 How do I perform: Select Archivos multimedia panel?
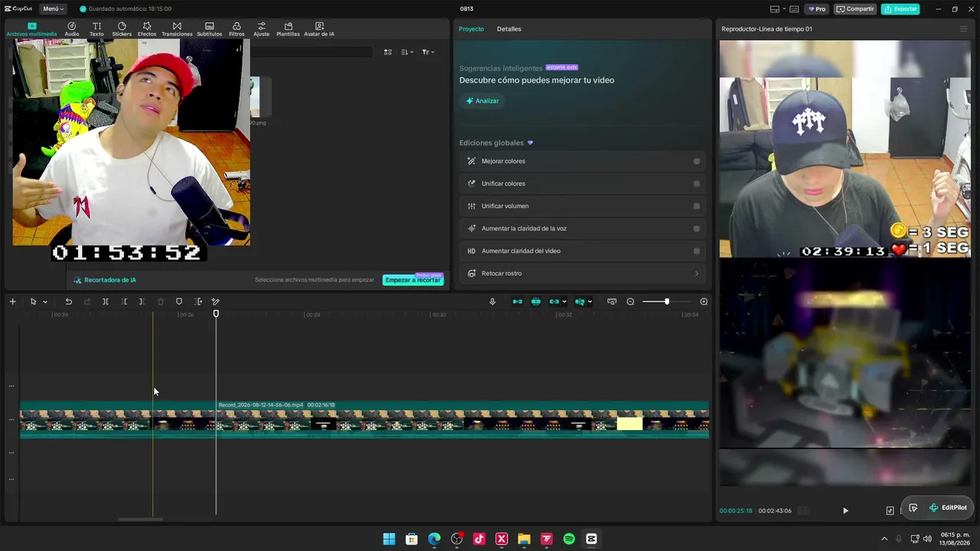point(31,29)
